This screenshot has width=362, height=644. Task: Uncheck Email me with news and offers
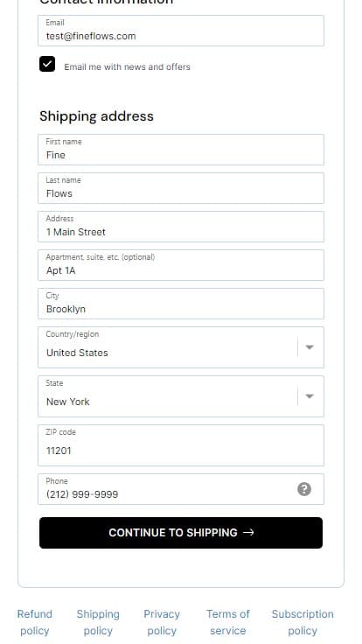(x=47, y=64)
